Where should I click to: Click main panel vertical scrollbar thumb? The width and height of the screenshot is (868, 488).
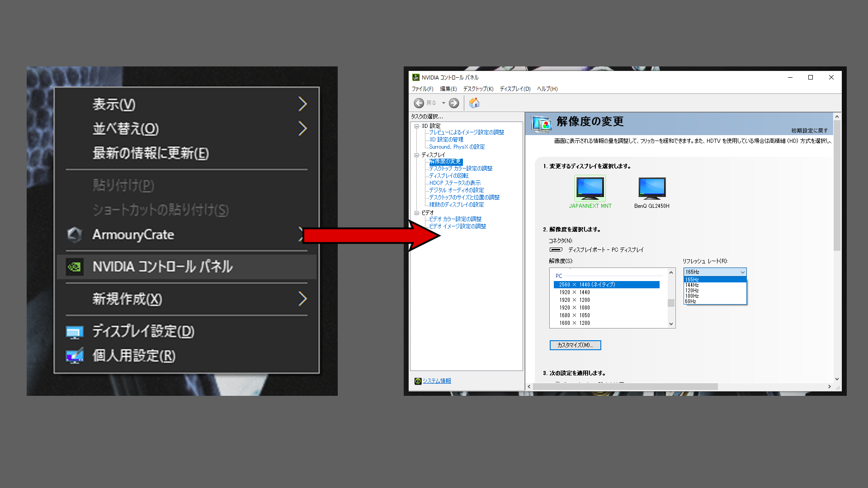(x=837, y=185)
